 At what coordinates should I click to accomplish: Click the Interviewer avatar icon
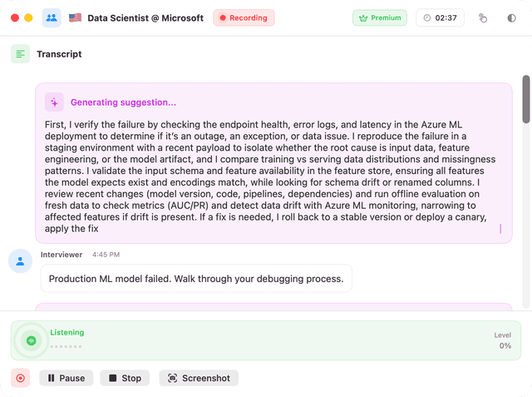coord(20,261)
